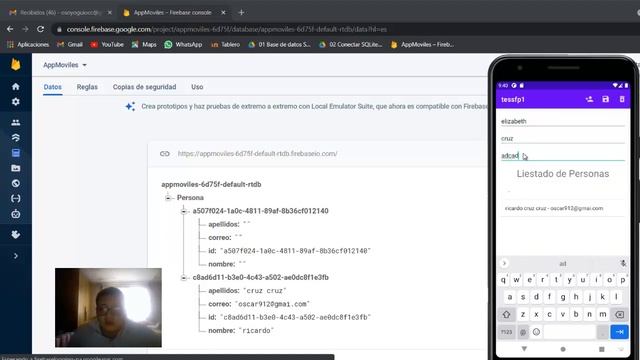Viewport: 640px width, 360px height.
Task: Open YouTube bookmark
Action: coord(107,44)
